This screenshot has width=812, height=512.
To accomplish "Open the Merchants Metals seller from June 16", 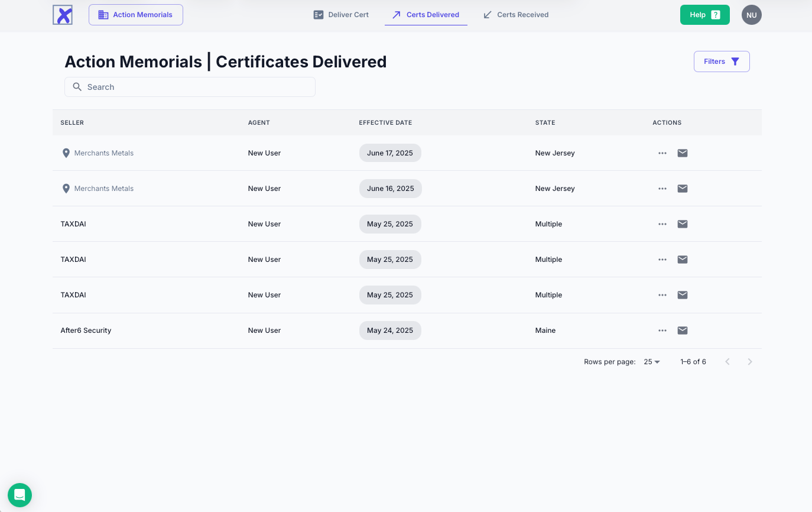I will tap(103, 189).
